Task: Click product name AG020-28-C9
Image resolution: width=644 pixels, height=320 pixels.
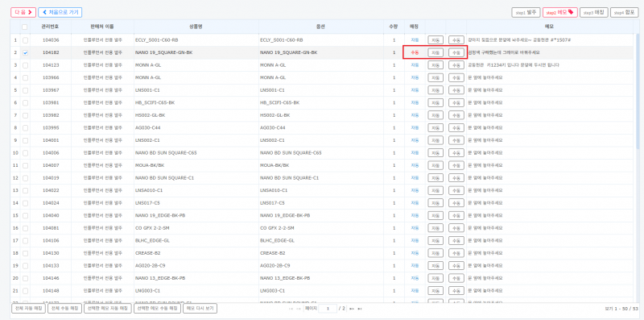Action: tap(151, 265)
